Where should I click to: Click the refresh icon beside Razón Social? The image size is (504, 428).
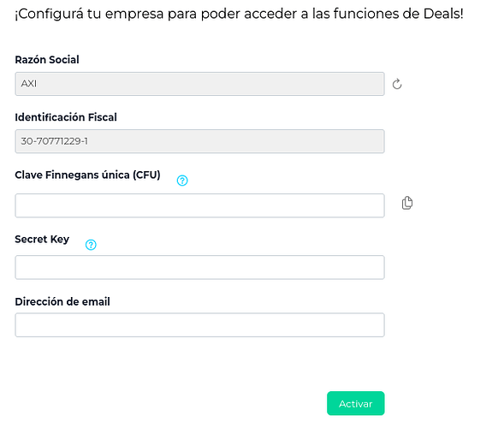pyautogui.click(x=397, y=84)
